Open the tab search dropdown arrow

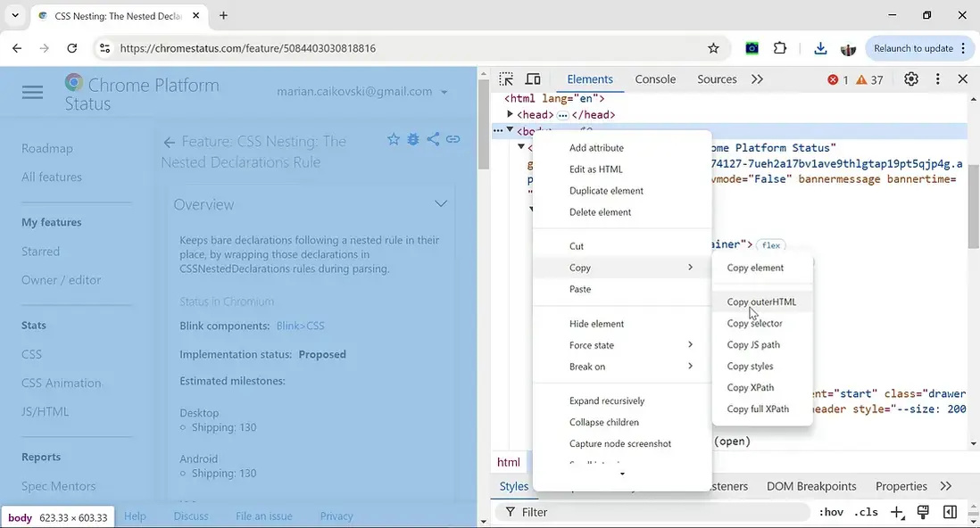(15, 16)
